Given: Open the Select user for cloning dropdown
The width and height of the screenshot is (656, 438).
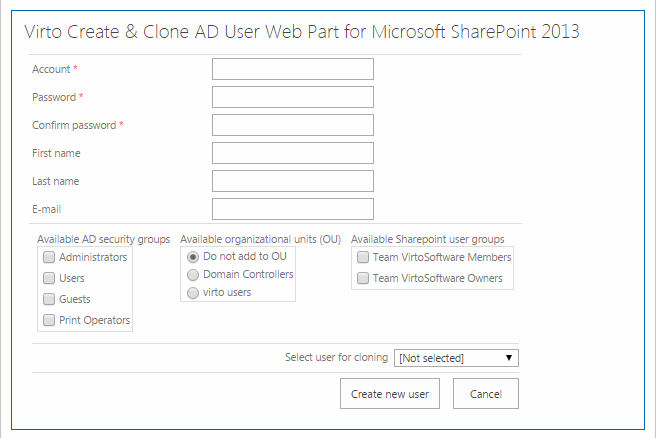Looking at the screenshot, I should tap(456, 358).
